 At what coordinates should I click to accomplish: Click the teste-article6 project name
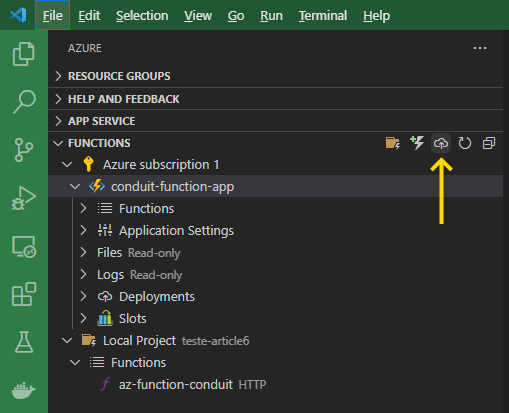(x=215, y=341)
